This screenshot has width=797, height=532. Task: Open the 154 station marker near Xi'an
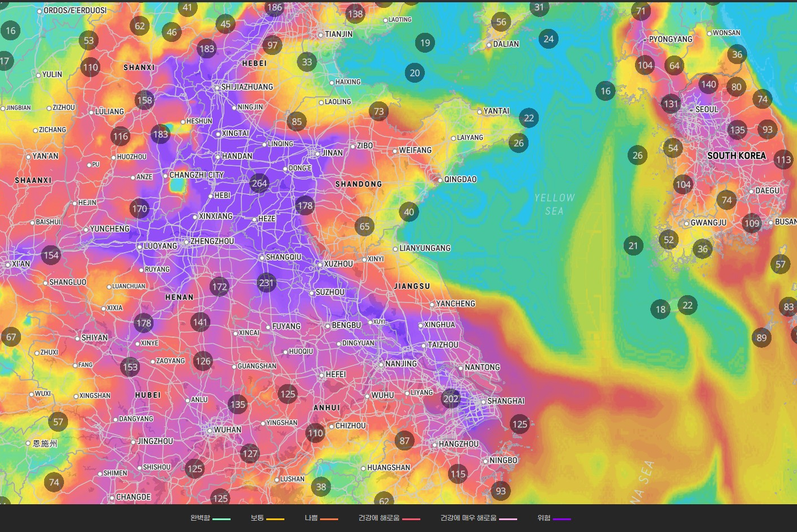tap(51, 255)
